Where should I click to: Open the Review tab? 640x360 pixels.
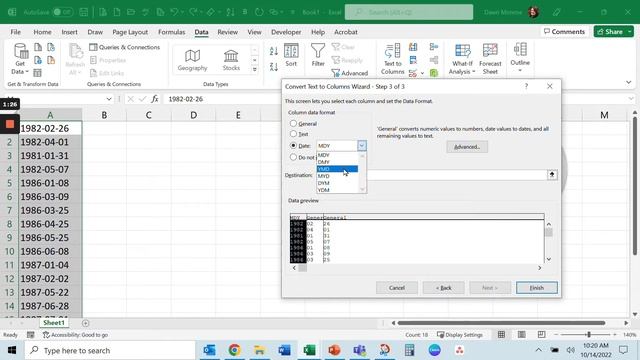click(x=227, y=32)
